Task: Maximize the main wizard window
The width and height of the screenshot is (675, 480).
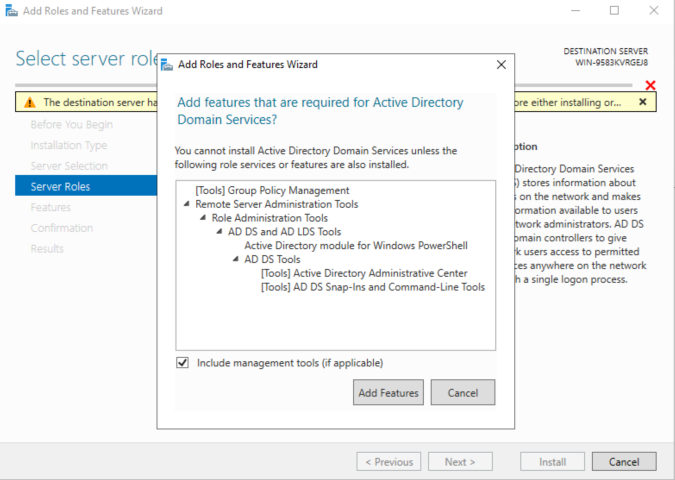Action: pyautogui.click(x=614, y=10)
